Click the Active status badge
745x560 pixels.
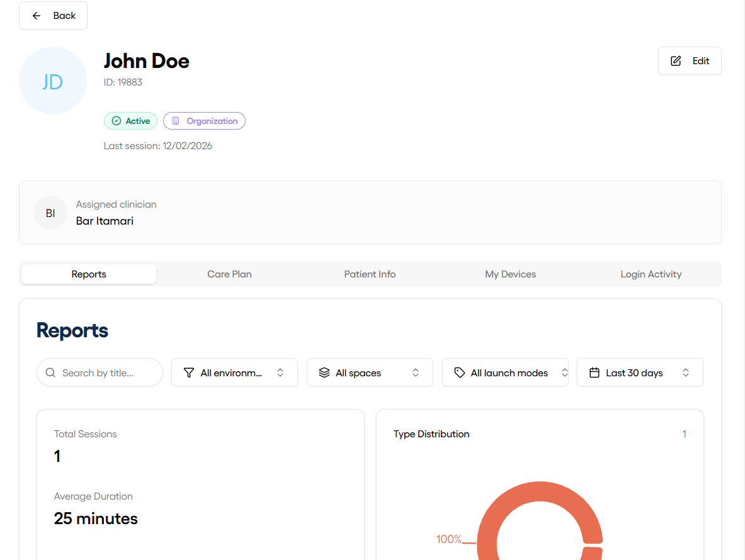pyautogui.click(x=130, y=121)
